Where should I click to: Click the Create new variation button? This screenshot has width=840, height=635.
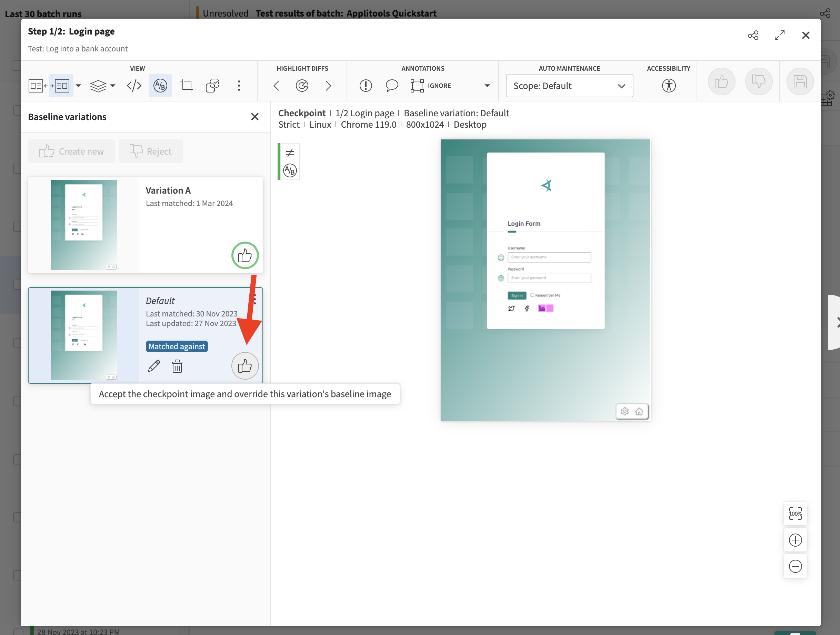click(x=71, y=151)
